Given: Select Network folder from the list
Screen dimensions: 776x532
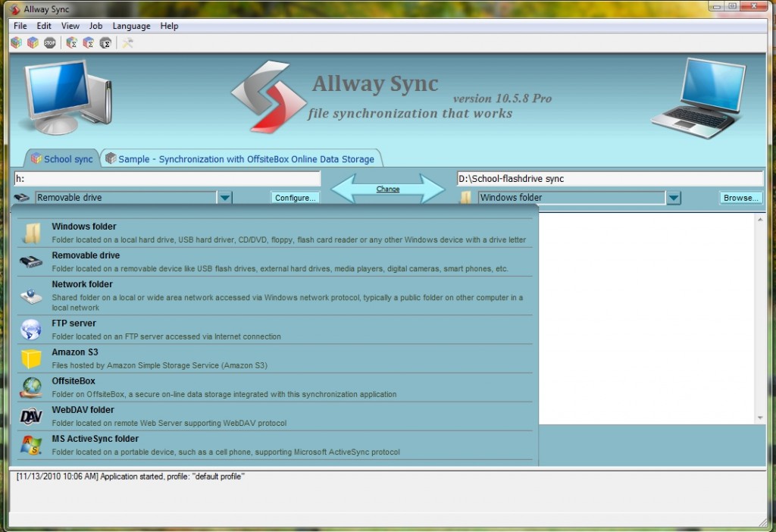Looking at the screenshot, I should click(x=274, y=296).
